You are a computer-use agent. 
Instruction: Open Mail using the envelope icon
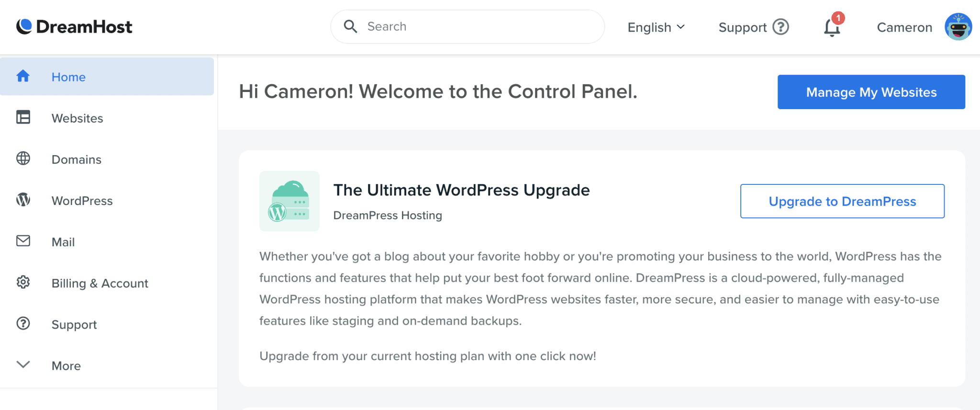click(x=23, y=241)
